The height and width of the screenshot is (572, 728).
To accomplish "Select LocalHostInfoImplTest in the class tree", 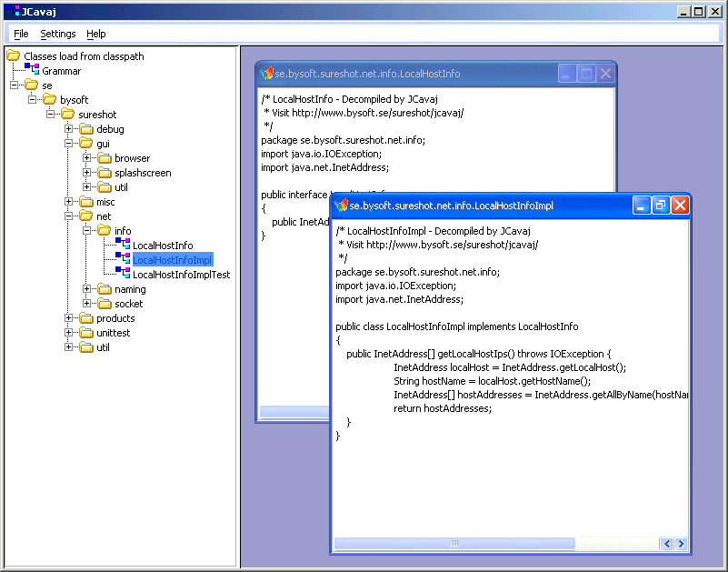I will point(181,275).
